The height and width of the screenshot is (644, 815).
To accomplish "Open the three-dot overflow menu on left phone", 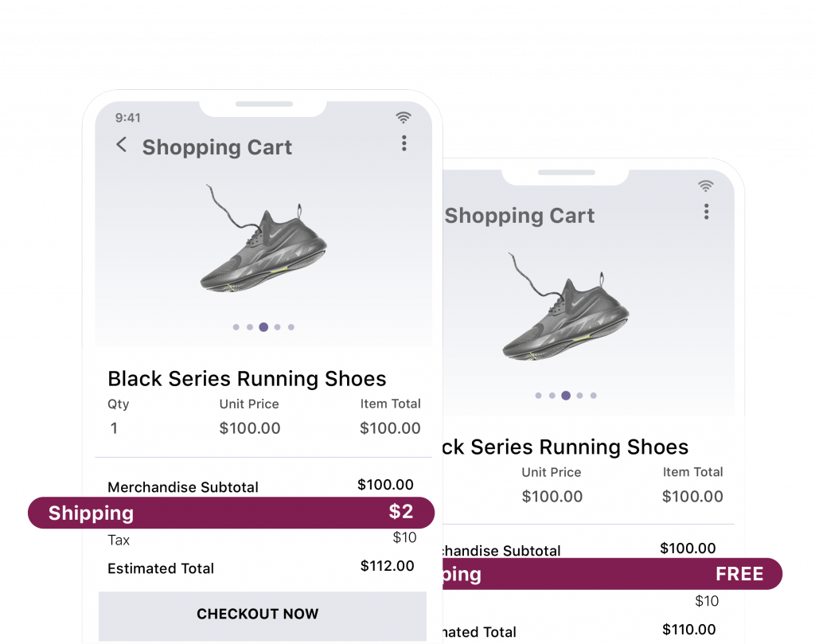I will coord(404,143).
